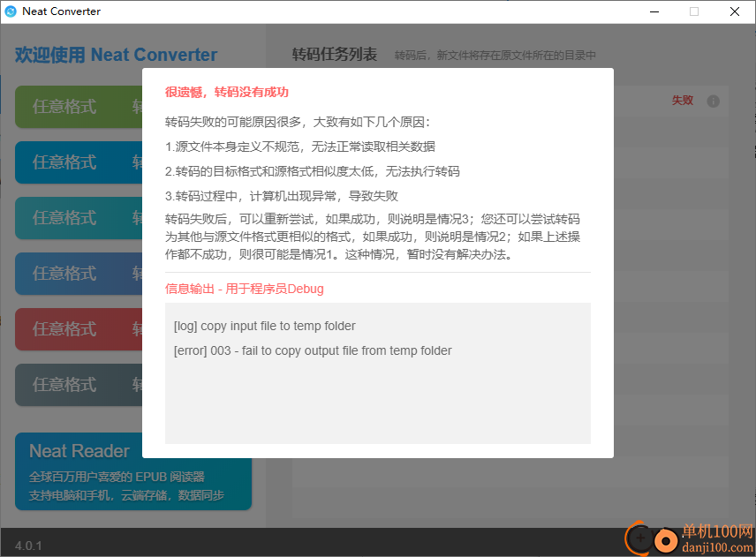Viewport: 756px width, 557px height.
Task: Click the 欢迎使用 Neat Converter title
Action: pos(116,55)
